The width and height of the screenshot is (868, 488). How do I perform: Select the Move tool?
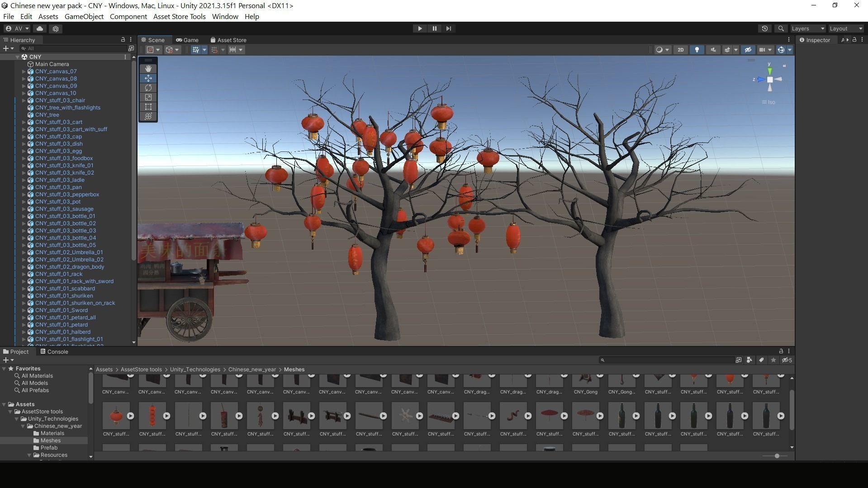click(148, 78)
